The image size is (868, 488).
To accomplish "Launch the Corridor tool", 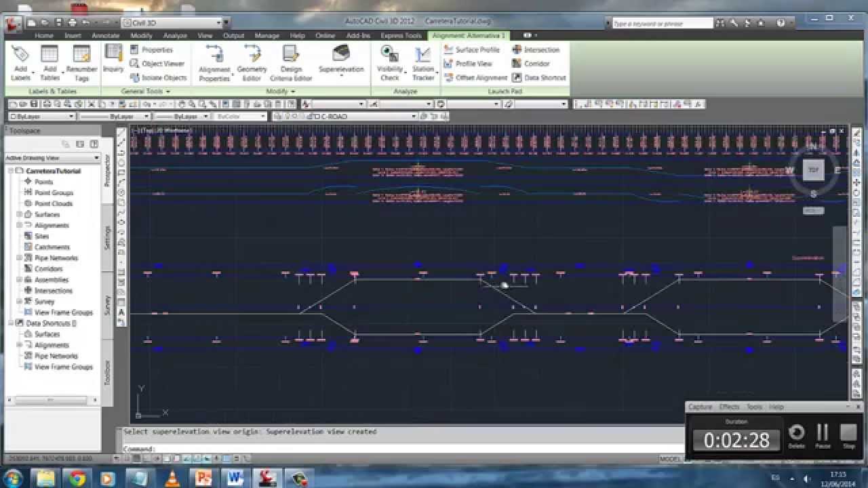I will coord(531,64).
